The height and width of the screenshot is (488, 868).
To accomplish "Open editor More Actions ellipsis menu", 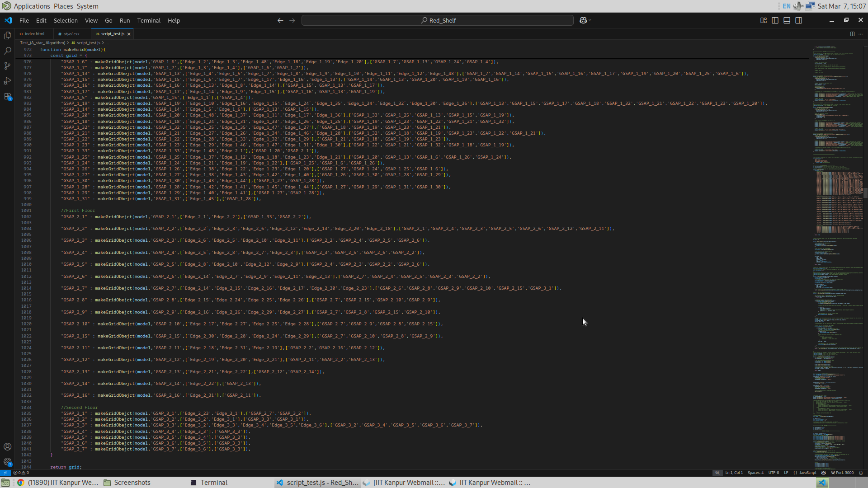I will [x=860, y=34].
